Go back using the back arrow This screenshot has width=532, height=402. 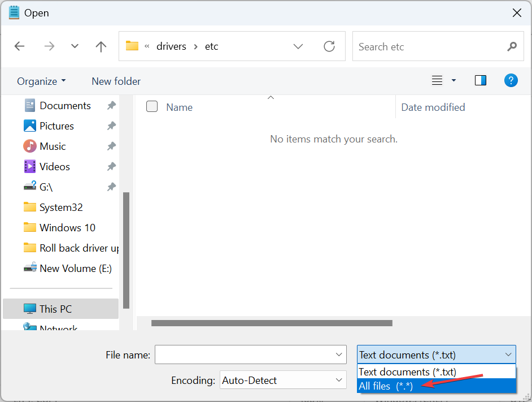[20, 46]
